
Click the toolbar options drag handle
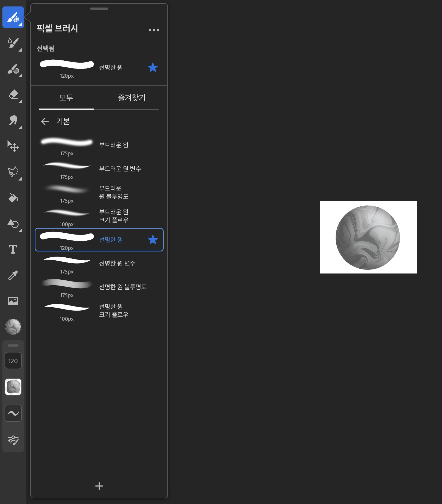13,345
